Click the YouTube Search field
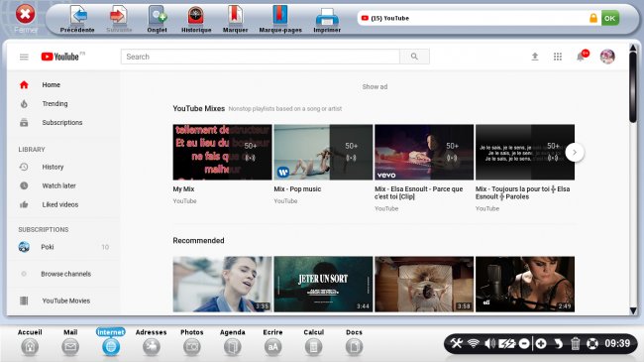 pyautogui.click(x=260, y=57)
